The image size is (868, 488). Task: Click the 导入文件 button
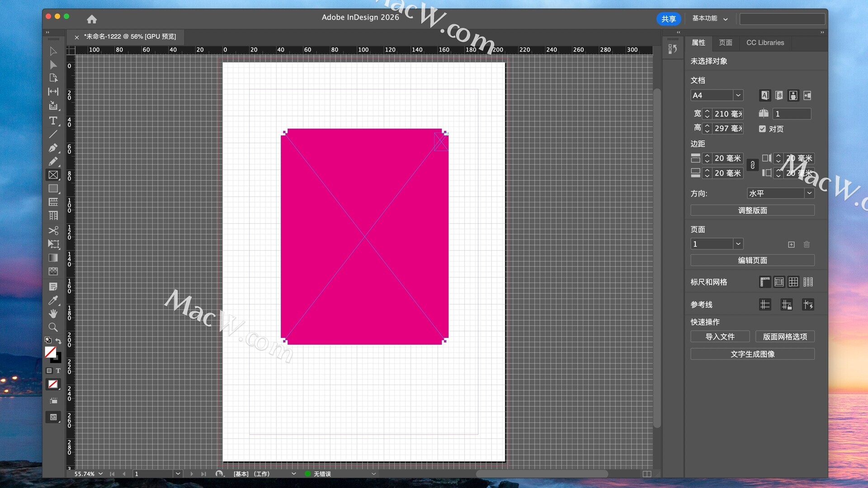coord(720,337)
